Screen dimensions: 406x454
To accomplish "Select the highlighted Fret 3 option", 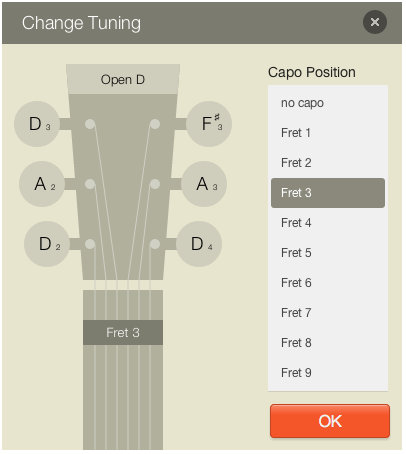I will point(328,193).
